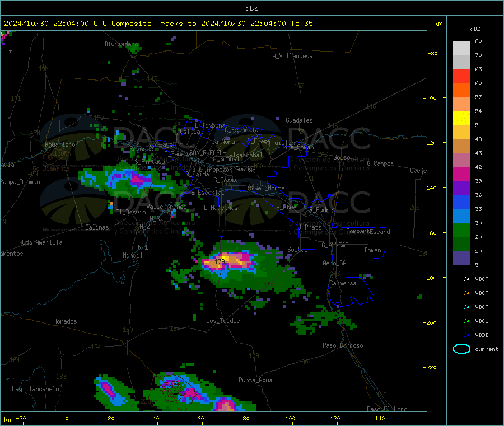Select the grayish-purple 5-10 dBZ swatch

pos(461,258)
